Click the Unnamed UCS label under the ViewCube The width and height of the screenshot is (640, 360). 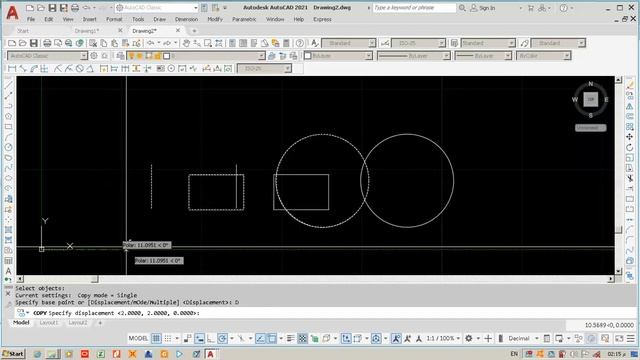pyautogui.click(x=590, y=128)
